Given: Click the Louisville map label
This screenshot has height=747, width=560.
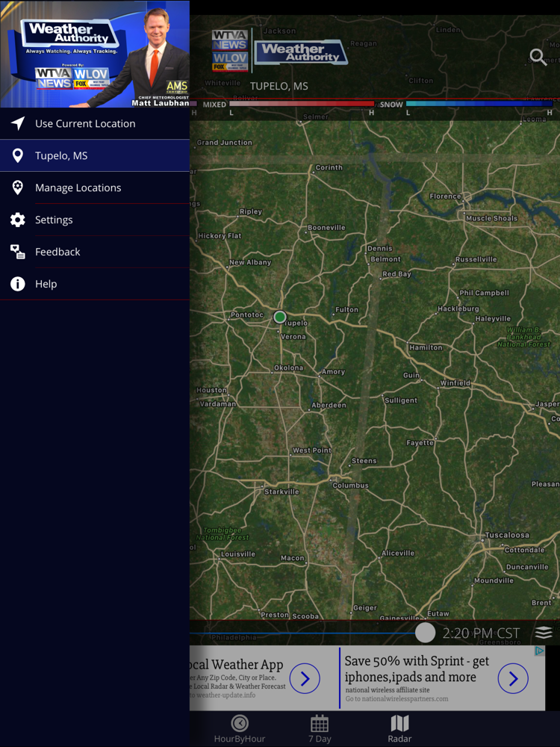Looking at the screenshot, I should 238,554.
